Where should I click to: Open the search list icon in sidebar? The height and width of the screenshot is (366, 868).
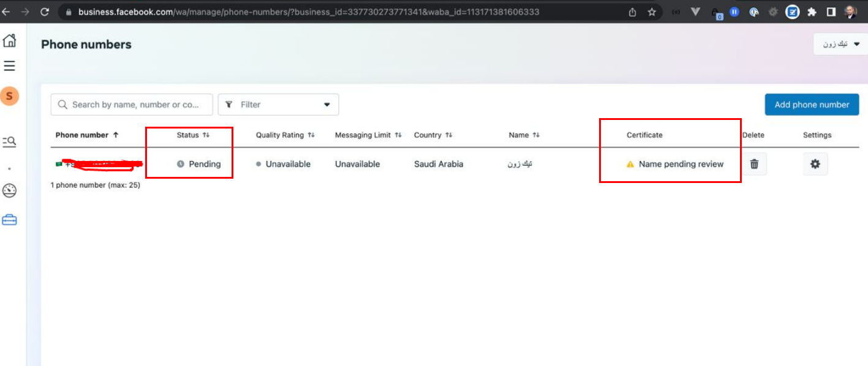tap(9, 142)
